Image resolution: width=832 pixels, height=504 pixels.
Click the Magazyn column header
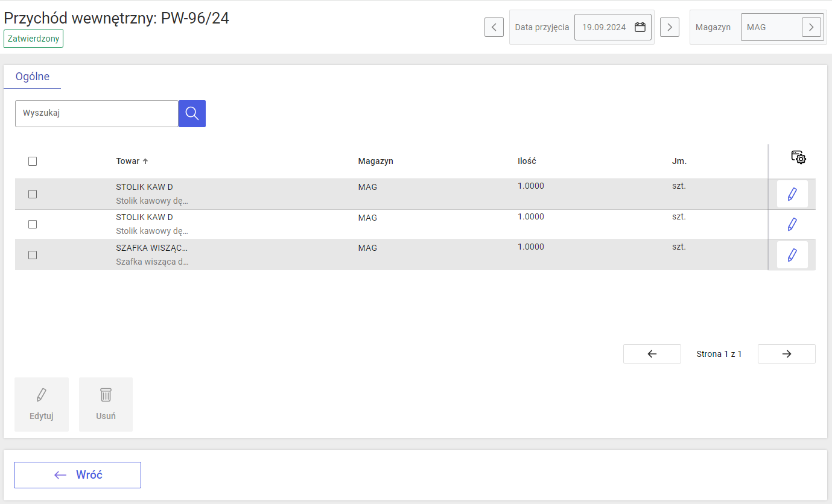375,161
